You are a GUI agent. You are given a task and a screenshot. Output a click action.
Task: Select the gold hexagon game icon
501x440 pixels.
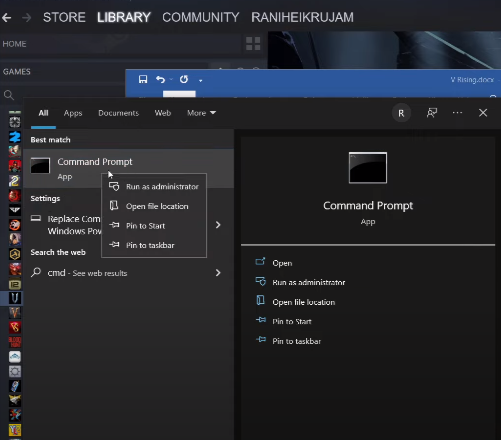coord(15,254)
